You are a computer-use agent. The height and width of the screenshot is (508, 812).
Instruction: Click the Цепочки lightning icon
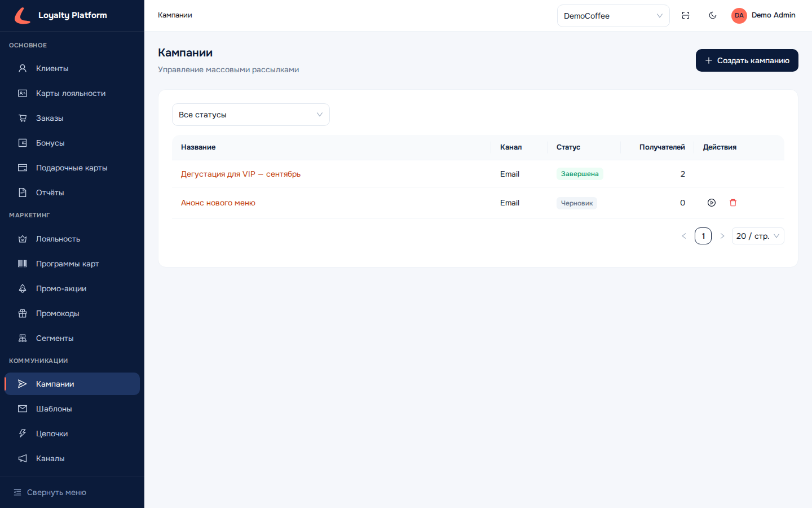(x=23, y=433)
